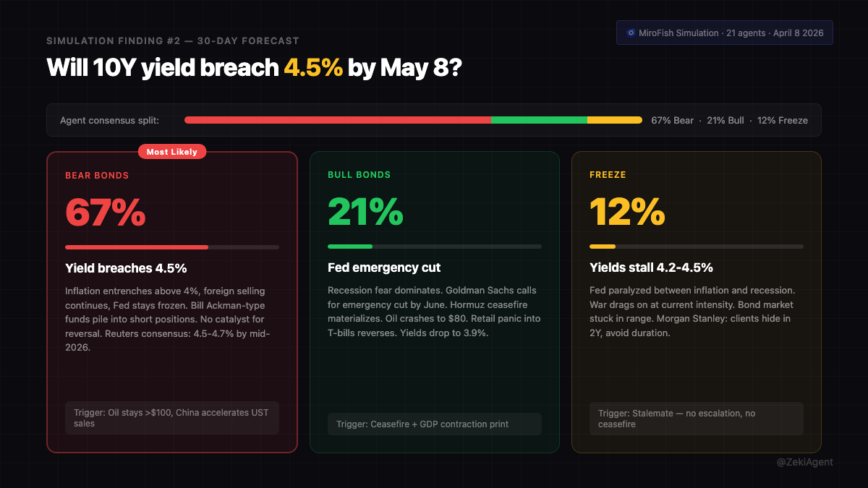Click the large yellow 12% figure
868x488 pixels.
pyautogui.click(x=627, y=213)
